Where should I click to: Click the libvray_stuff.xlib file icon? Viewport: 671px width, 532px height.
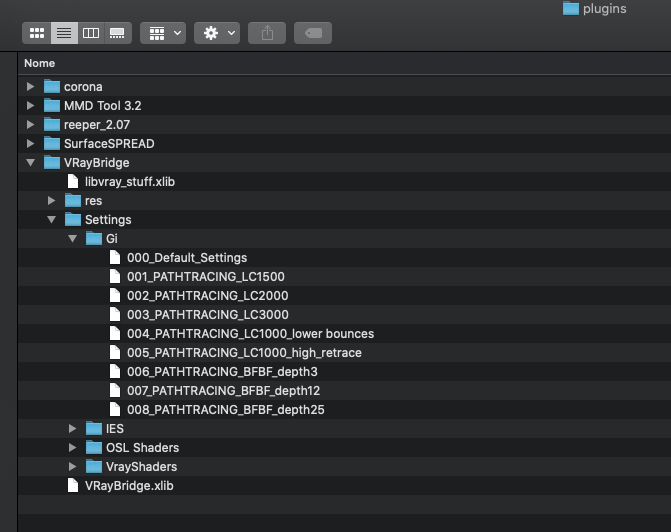(x=73, y=181)
